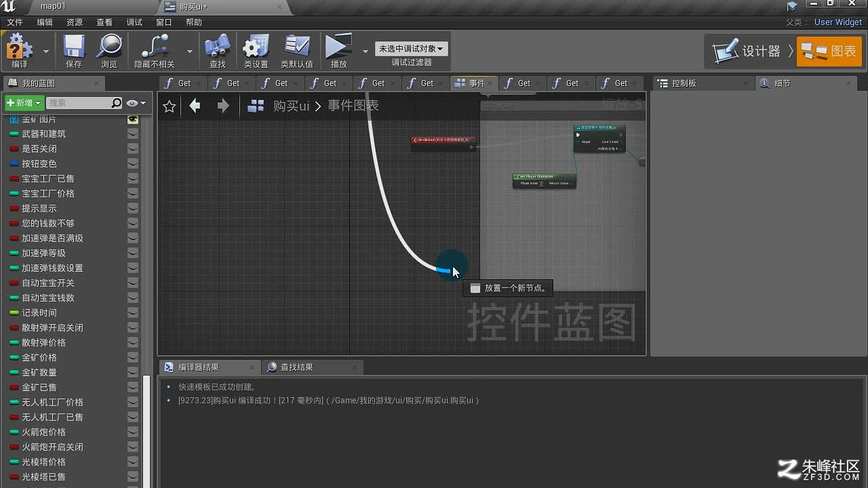Toggle the eye for variable 提示显示
This screenshot has height=488, width=868.
(x=133, y=209)
